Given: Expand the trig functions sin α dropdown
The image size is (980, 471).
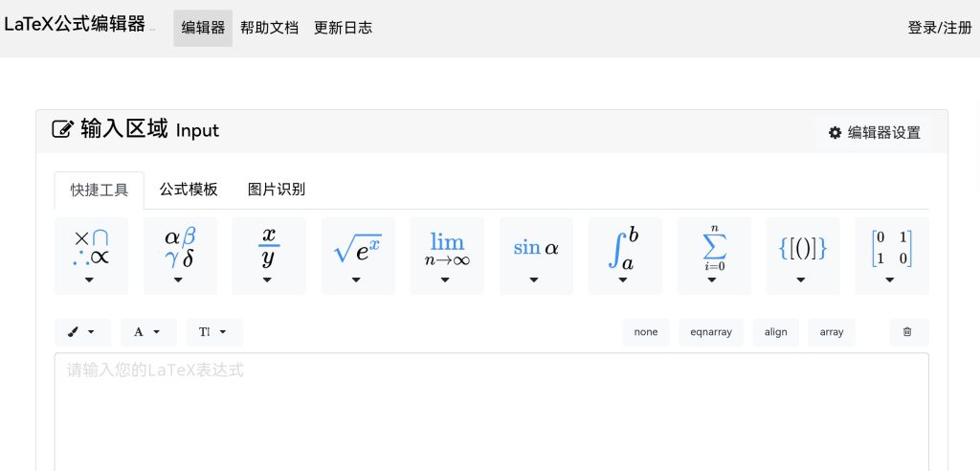Looking at the screenshot, I should click(535, 255).
